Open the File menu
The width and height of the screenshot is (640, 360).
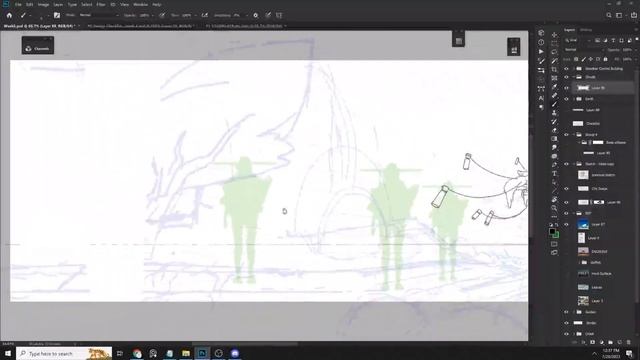[x=18, y=4]
